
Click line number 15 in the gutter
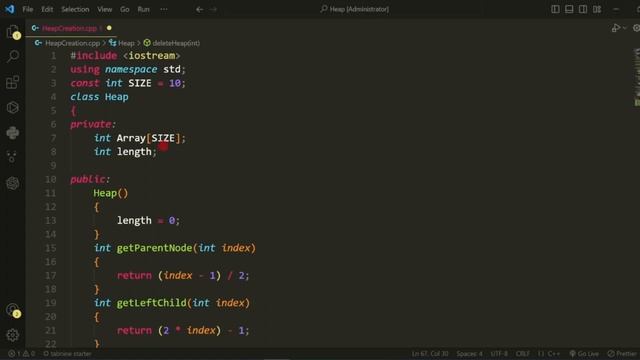click(x=51, y=248)
